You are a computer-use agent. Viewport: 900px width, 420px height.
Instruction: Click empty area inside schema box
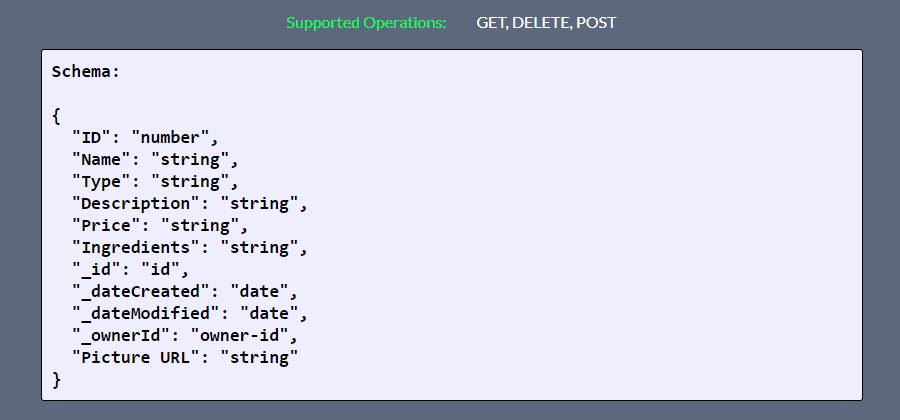coord(574,230)
